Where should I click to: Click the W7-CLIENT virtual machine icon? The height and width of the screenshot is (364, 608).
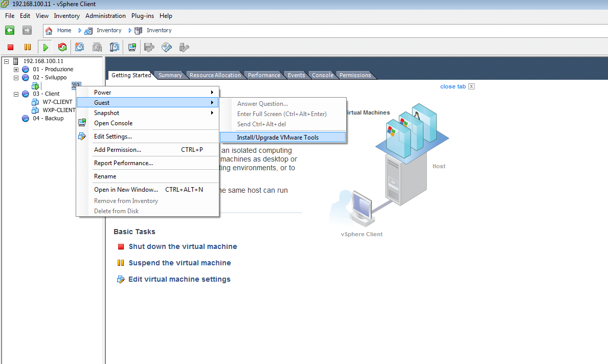pos(35,102)
